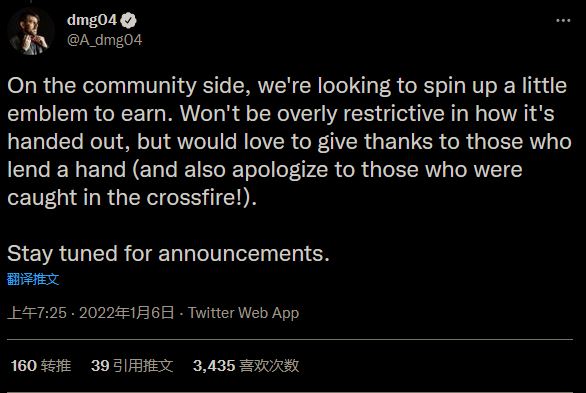Open the 引用推文 quote tweets label

(143, 365)
